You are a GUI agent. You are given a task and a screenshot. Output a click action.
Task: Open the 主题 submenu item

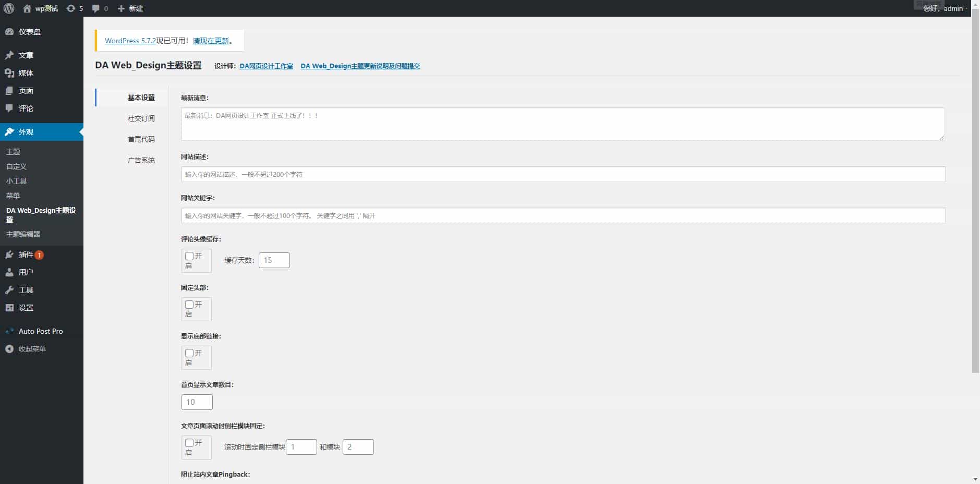coord(13,152)
